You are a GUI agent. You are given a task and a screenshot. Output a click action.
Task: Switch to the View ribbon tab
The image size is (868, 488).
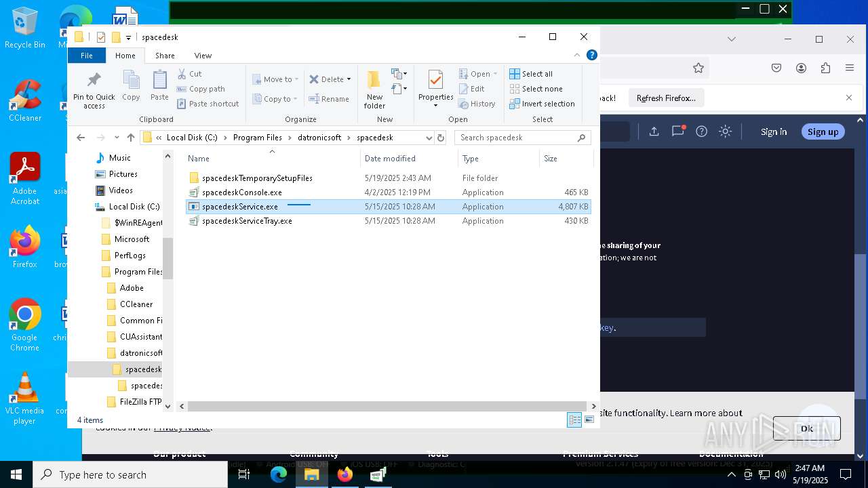point(203,56)
